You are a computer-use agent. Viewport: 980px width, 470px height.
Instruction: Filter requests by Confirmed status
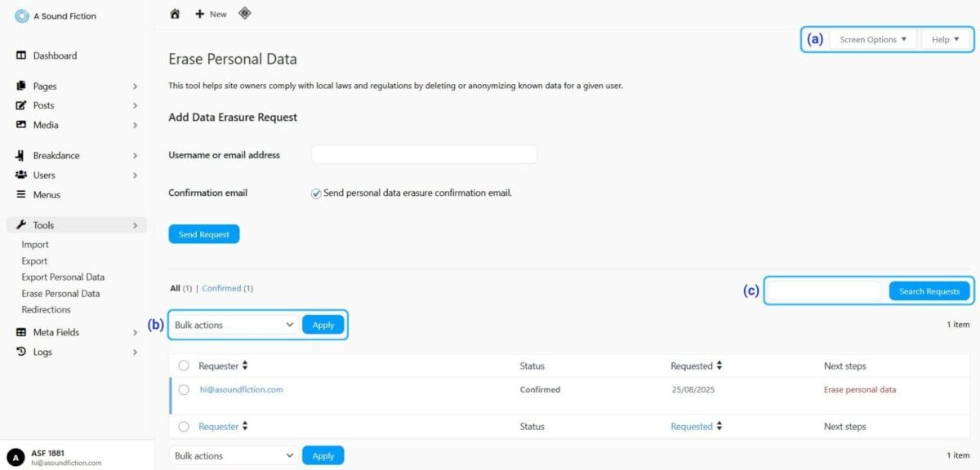click(221, 288)
